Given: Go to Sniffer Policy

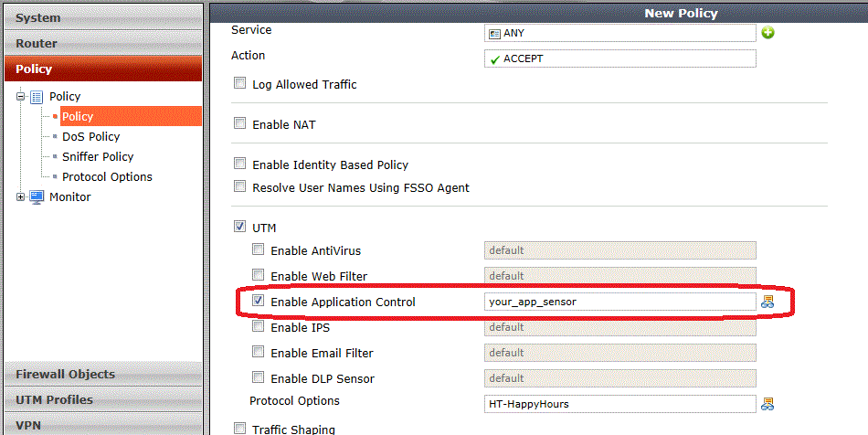Looking at the screenshot, I should 97,157.
